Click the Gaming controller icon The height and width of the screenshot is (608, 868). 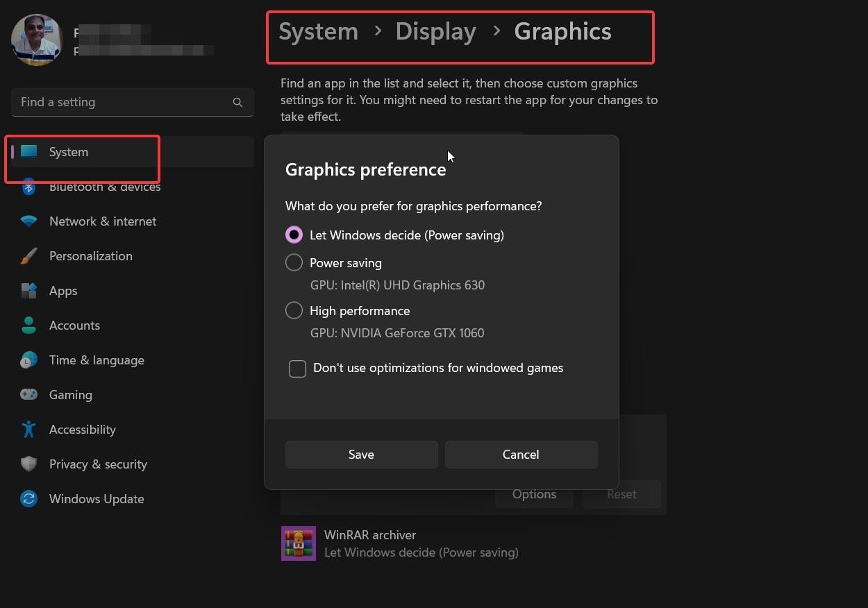pyautogui.click(x=28, y=395)
